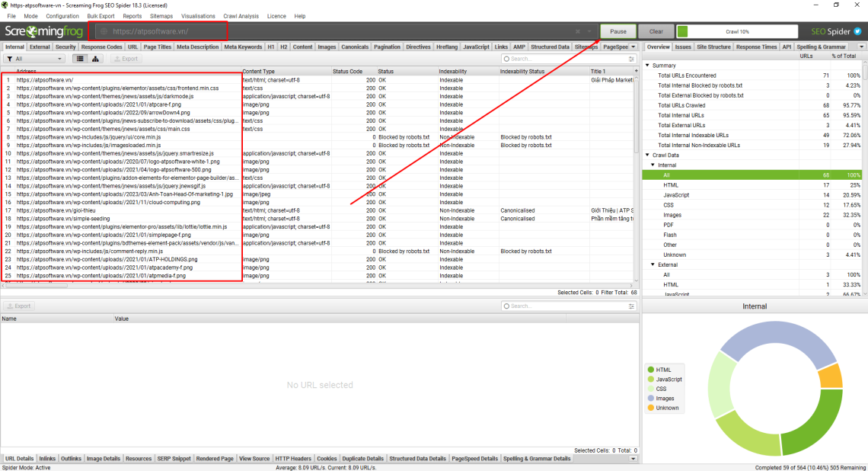Click the search options icon beside the Overview search field
Image resolution: width=868 pixels, height=471 pixels.
pos(632,59)
